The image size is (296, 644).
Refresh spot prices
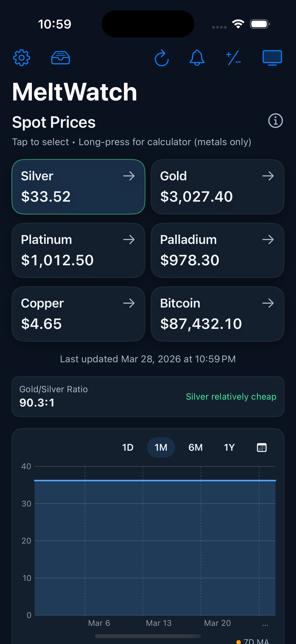161,58
